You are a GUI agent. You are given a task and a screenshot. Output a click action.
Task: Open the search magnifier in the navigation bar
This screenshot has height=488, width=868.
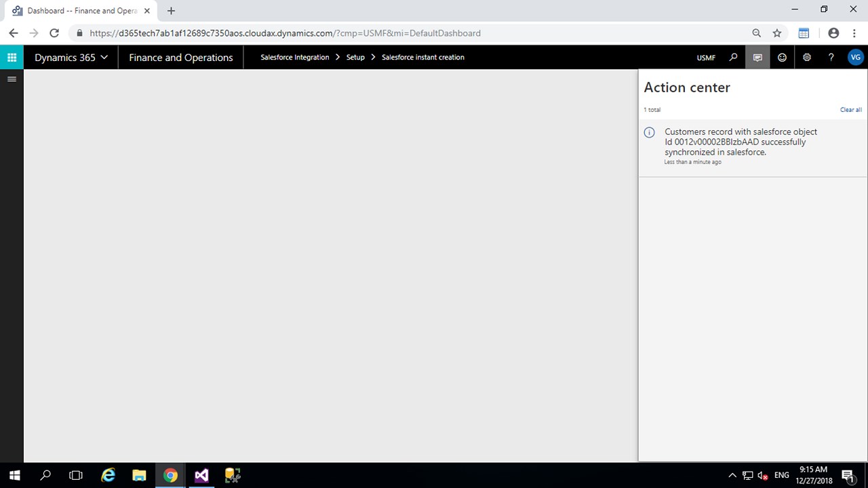[733, 57]
